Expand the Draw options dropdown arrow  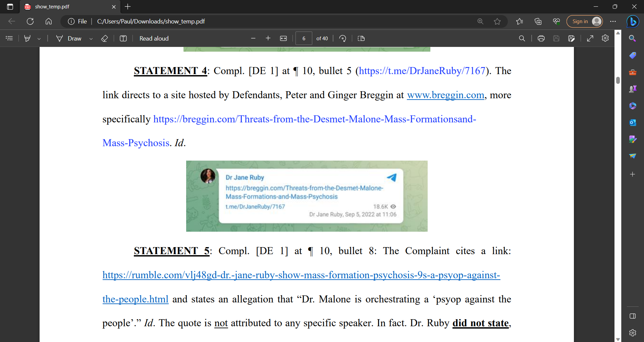point(91,39)
